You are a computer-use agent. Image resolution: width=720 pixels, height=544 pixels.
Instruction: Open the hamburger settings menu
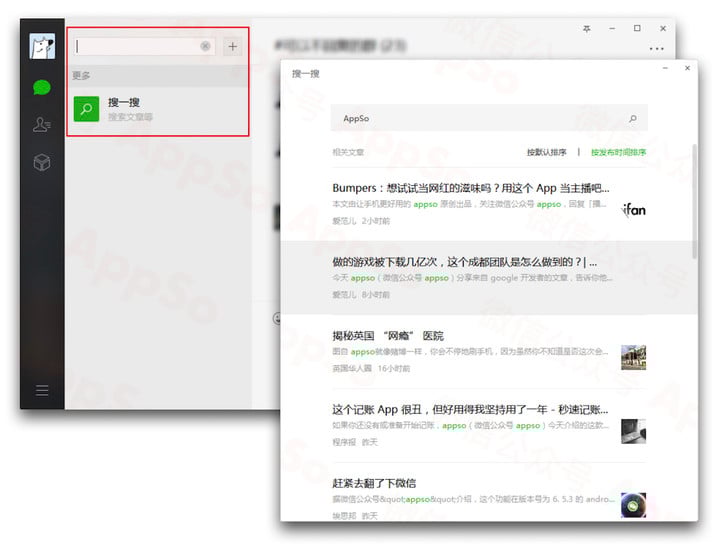(42, 391)
